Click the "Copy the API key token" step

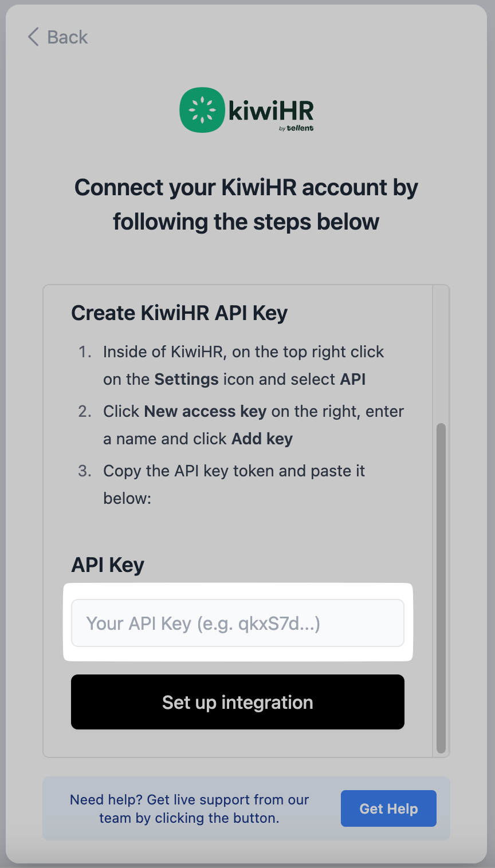234,471
